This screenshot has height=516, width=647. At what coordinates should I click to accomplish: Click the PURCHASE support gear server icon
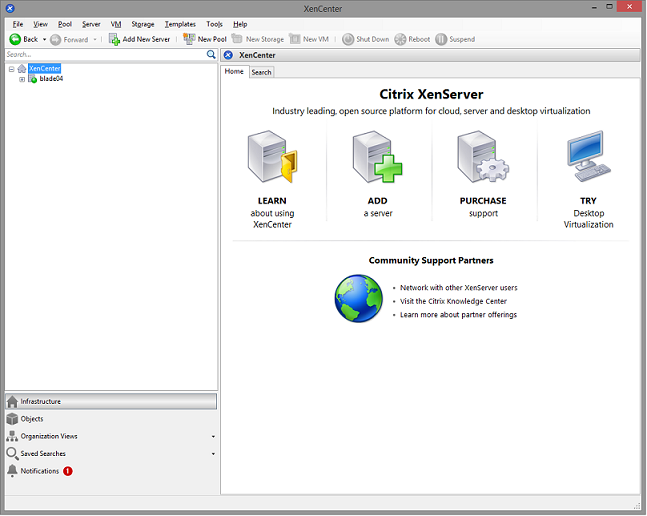coord(483,157)
